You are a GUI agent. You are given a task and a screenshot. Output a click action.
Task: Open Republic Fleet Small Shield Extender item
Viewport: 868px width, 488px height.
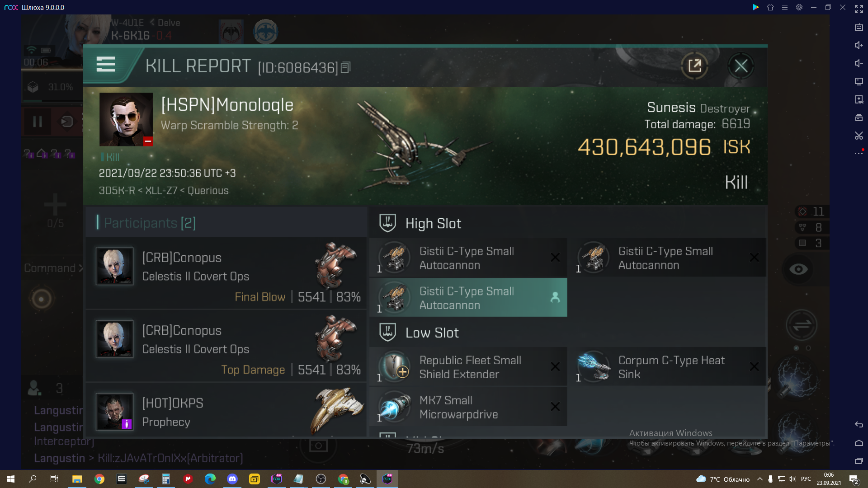(x=468, y=366)
